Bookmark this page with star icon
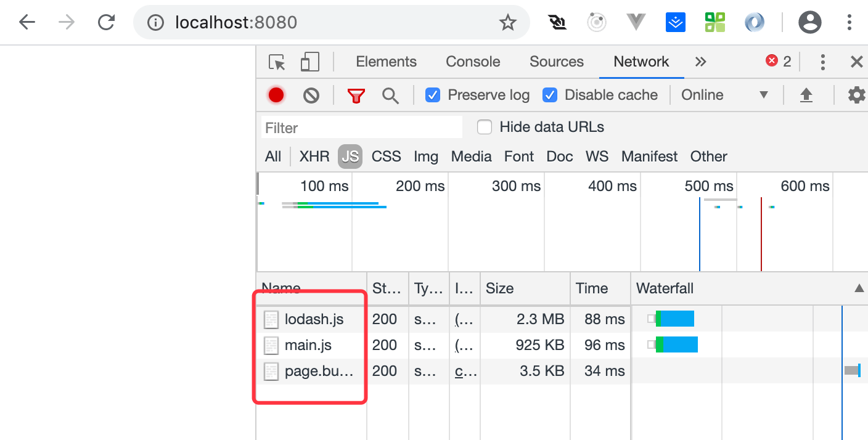 507,23
